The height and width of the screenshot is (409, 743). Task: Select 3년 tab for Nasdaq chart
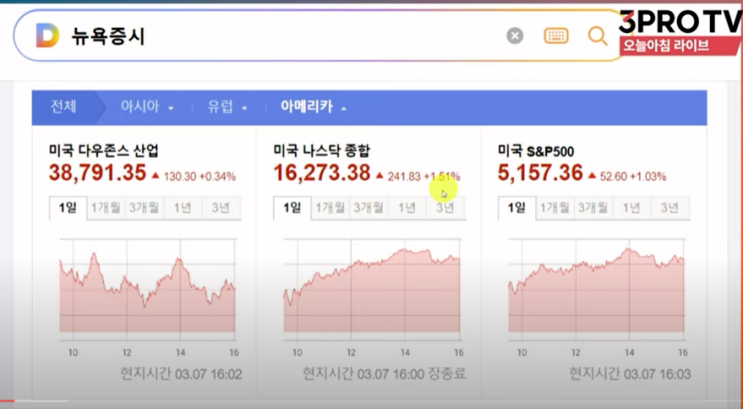[445, 208]
